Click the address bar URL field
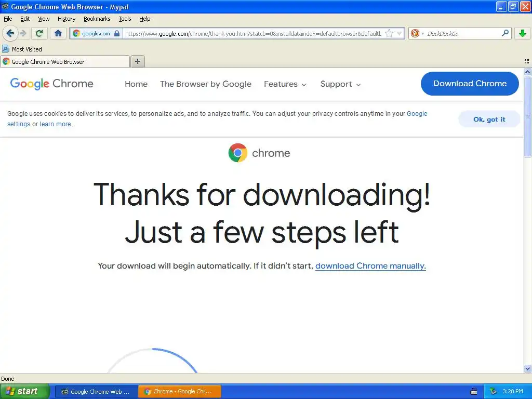Viewport: 532px width, 399px height. point(253,33)
